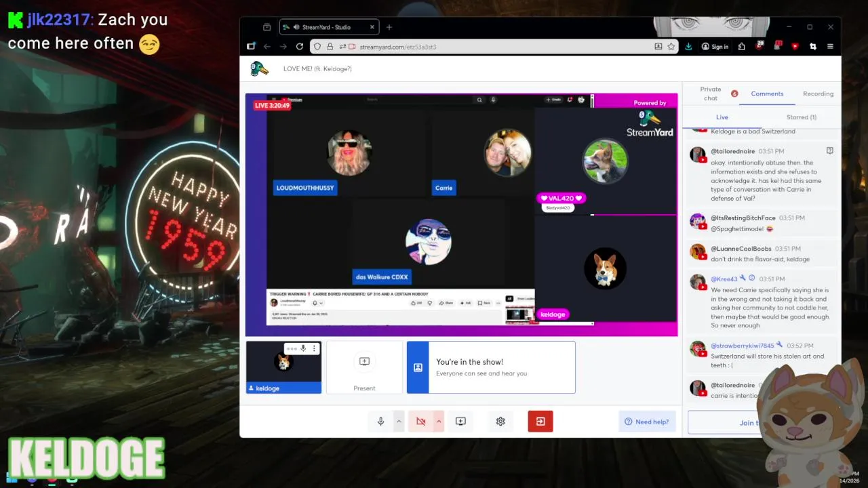
Task: Open keldoge thumbnail three-dot menu
Action: tap(314, 348)
